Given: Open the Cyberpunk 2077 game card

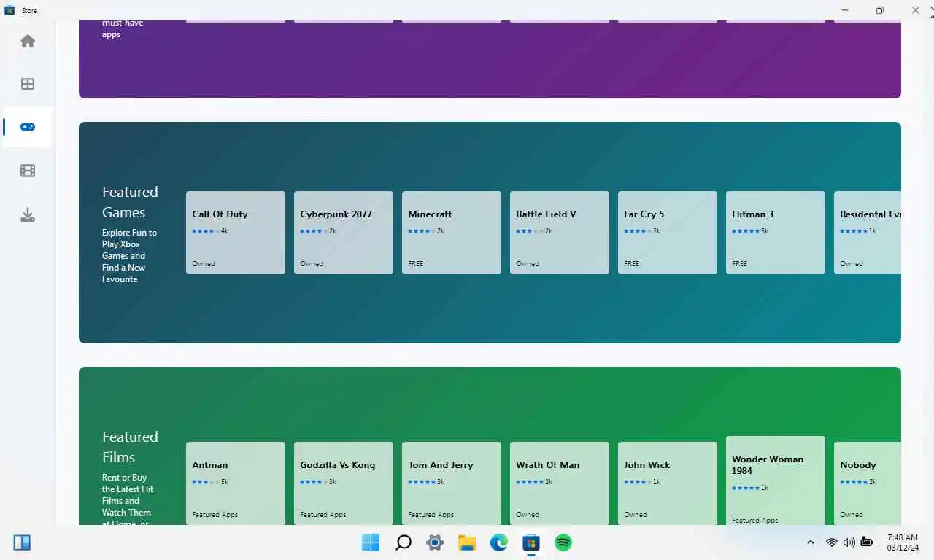Looking at the screenshot, I should click(x=344, y=233).
